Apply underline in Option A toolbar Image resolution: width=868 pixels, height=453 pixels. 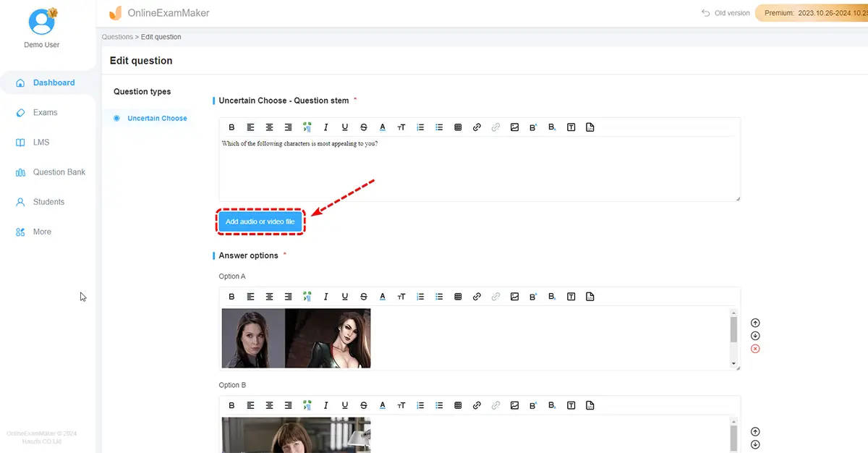coord(345,297)
